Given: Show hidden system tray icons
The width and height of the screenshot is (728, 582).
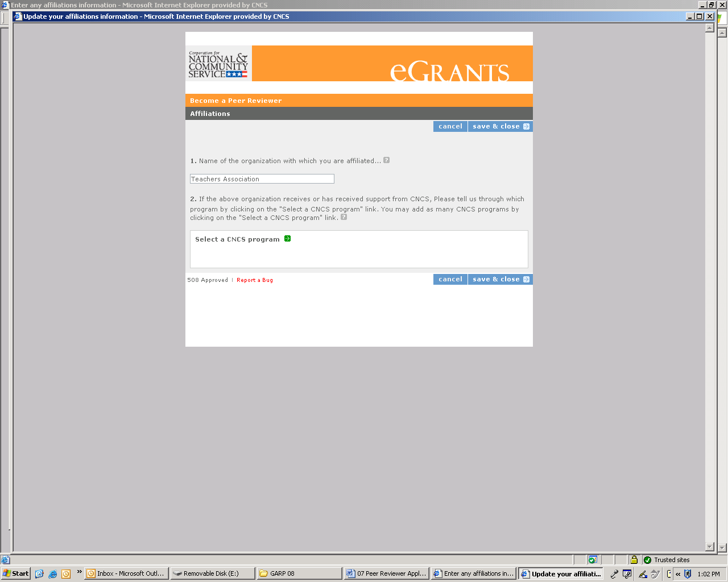Looking at the screenshot, I should 678,574.
